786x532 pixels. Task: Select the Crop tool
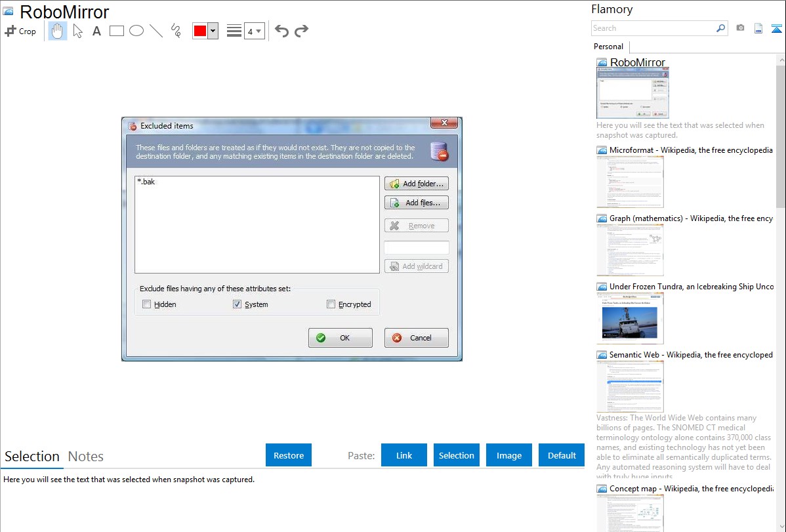pos(20,31)
